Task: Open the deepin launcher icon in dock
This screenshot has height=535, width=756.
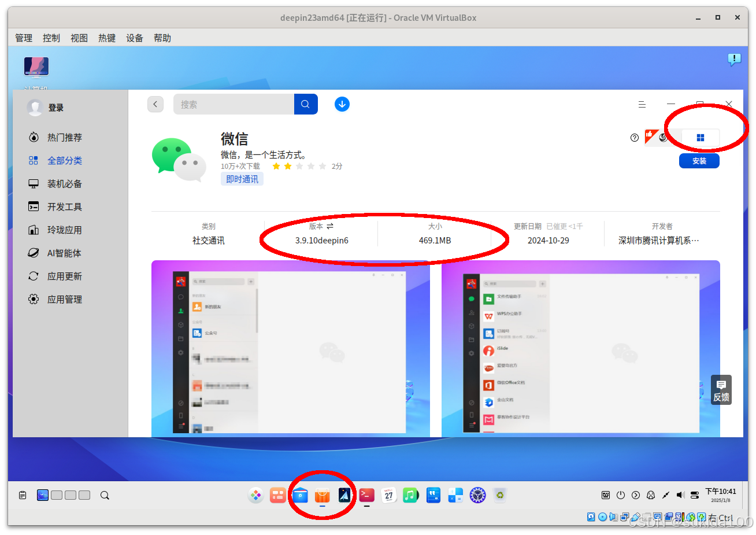Action: coord(256,495)
